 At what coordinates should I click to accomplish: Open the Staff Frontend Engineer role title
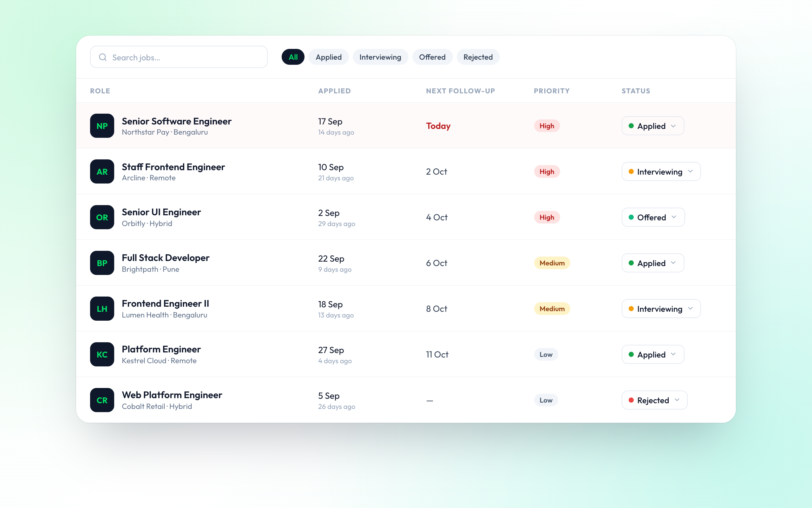click(x=173, y=167)
